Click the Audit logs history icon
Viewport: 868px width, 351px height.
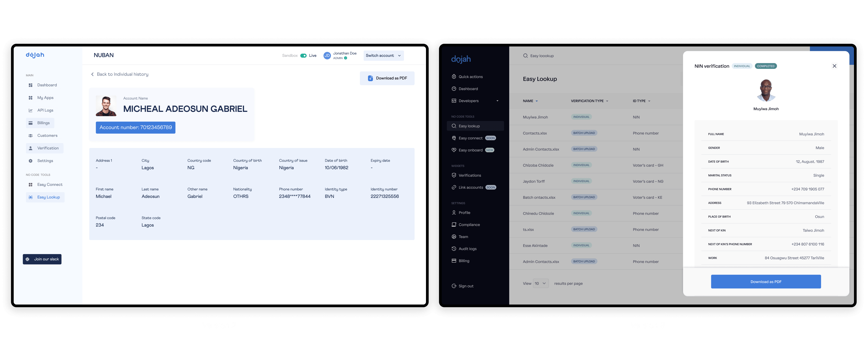pos(454,249)
